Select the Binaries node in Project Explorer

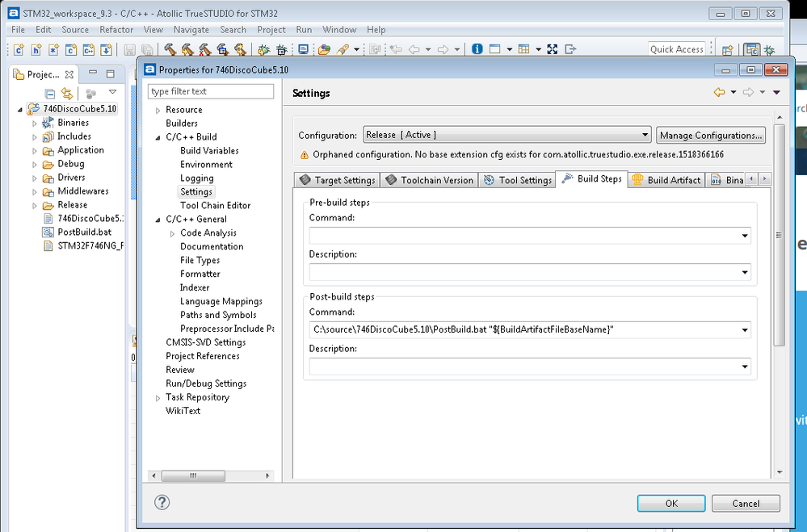pos(73,123)
